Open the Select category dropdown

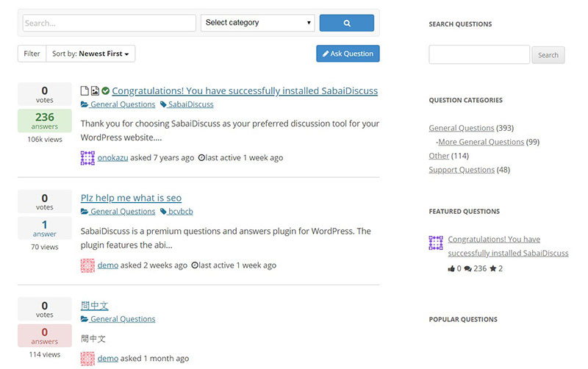258,23
